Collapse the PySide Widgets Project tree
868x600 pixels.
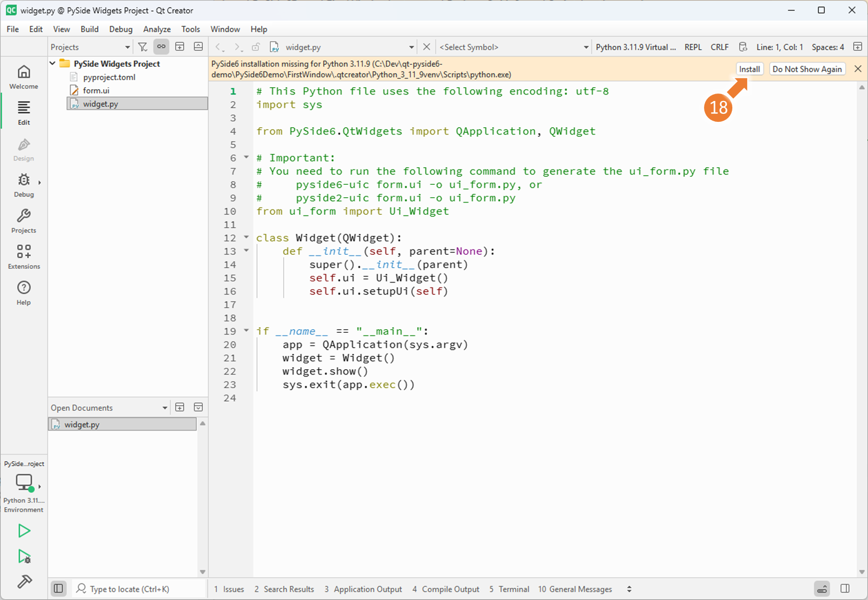click(53, 64)
